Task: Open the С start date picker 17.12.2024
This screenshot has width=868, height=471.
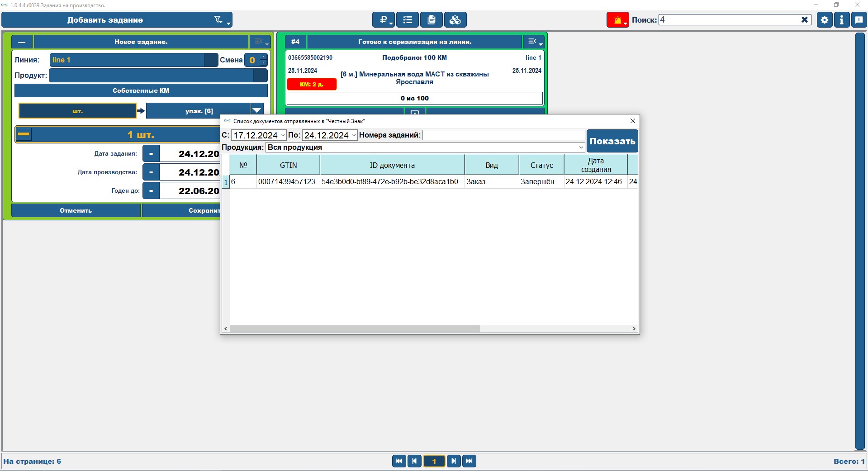Action: tap(259, 135)
